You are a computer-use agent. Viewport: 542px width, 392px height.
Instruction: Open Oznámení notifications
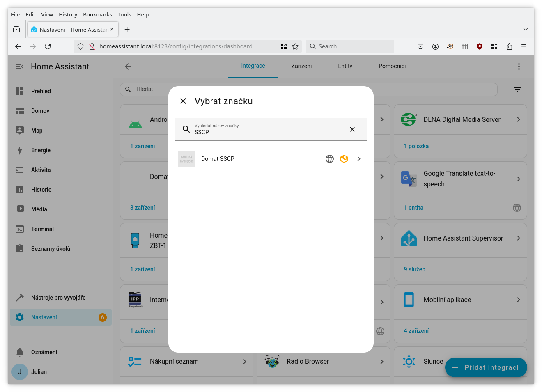61,352
